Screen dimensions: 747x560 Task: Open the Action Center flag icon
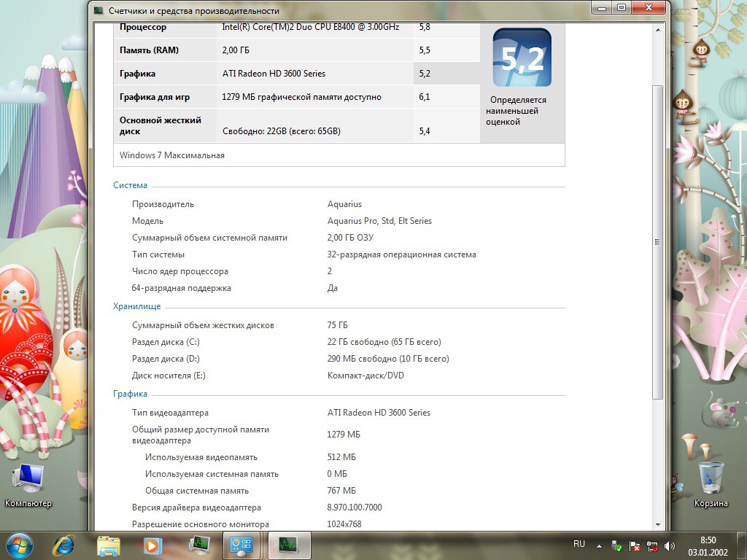click(634, 545)
